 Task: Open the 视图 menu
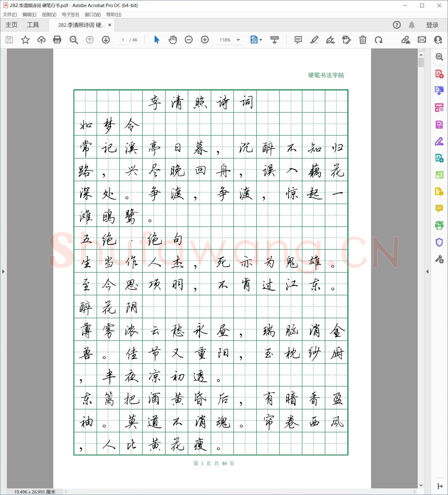click(49, 15)
